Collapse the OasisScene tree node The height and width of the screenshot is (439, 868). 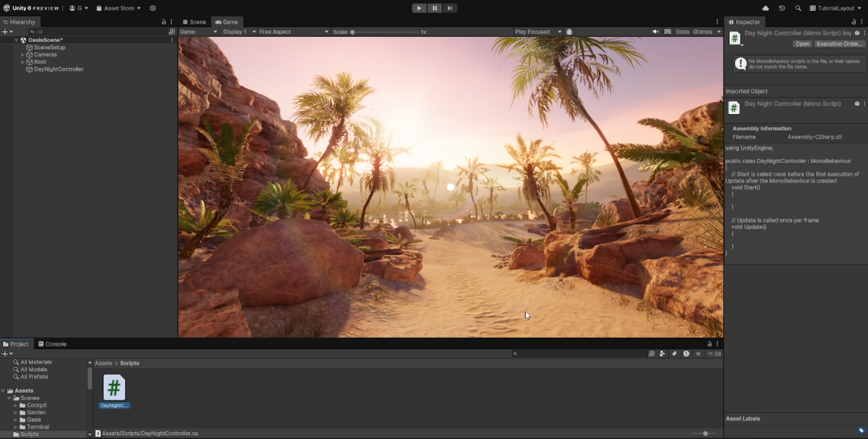16,40
